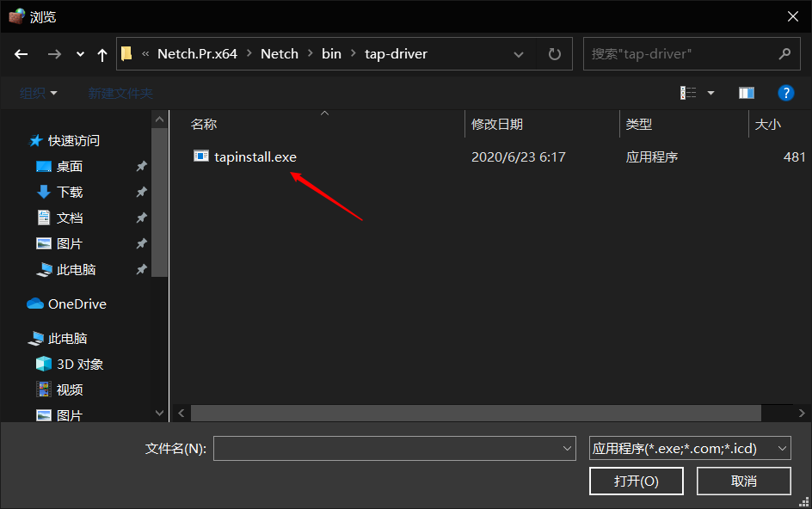Viewport: 812px width, 509px height.
Task: Open the help question mark icon
Action: (784, 93)
